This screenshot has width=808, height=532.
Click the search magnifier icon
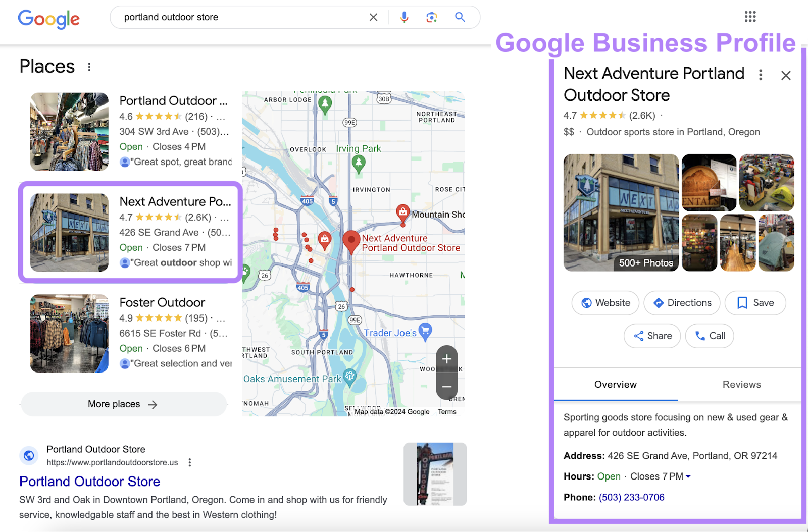(x=460, y=17)
